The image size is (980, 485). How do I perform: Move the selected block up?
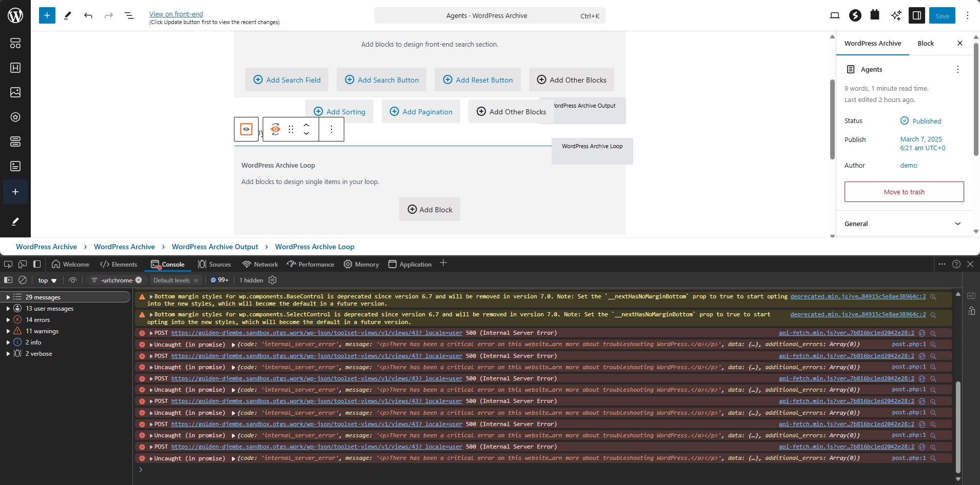click(306, 125)
